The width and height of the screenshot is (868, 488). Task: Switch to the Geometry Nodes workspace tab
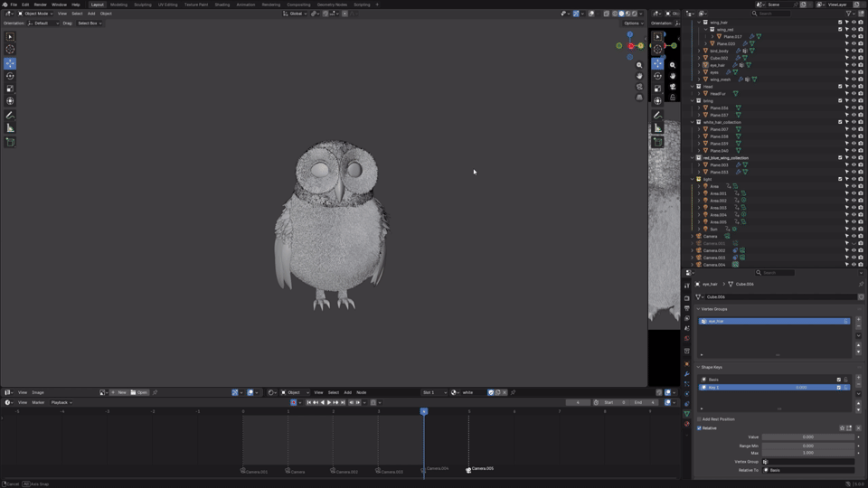[x=332, y=5]
